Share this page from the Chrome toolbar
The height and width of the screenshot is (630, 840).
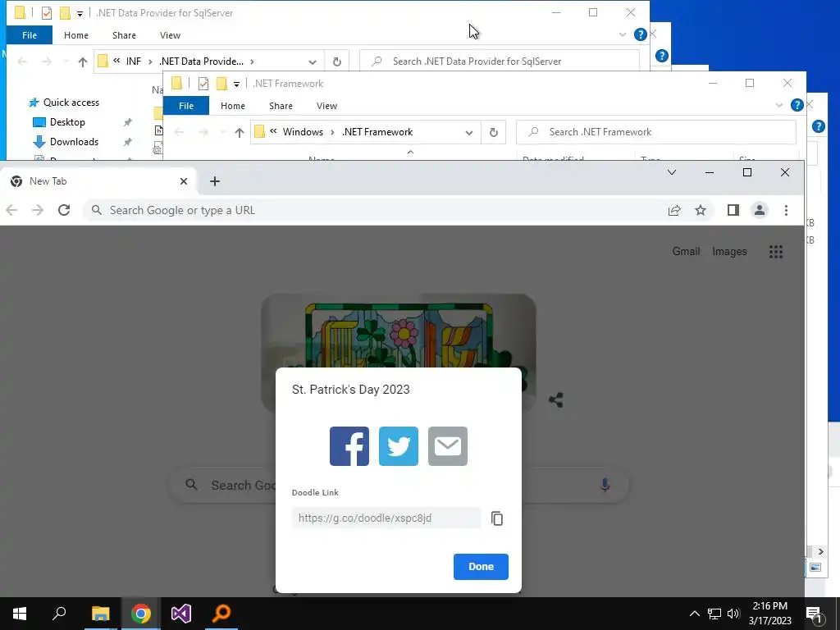[674, 211]
